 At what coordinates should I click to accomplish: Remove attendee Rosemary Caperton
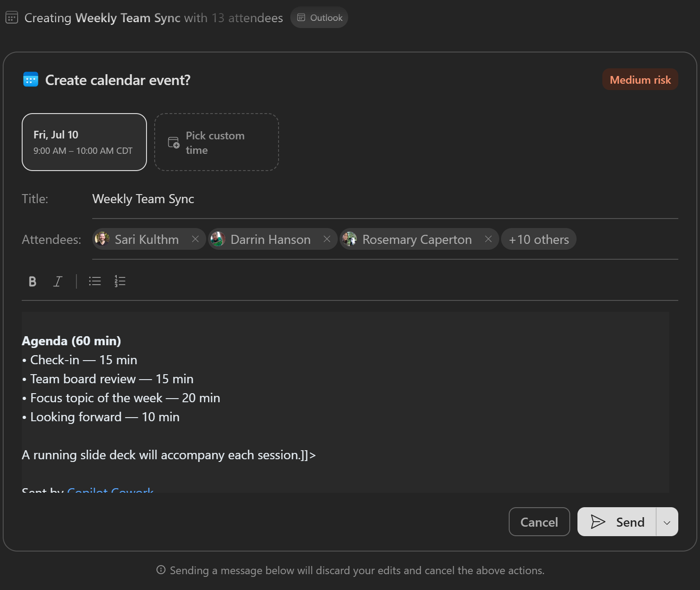(488, 239)
